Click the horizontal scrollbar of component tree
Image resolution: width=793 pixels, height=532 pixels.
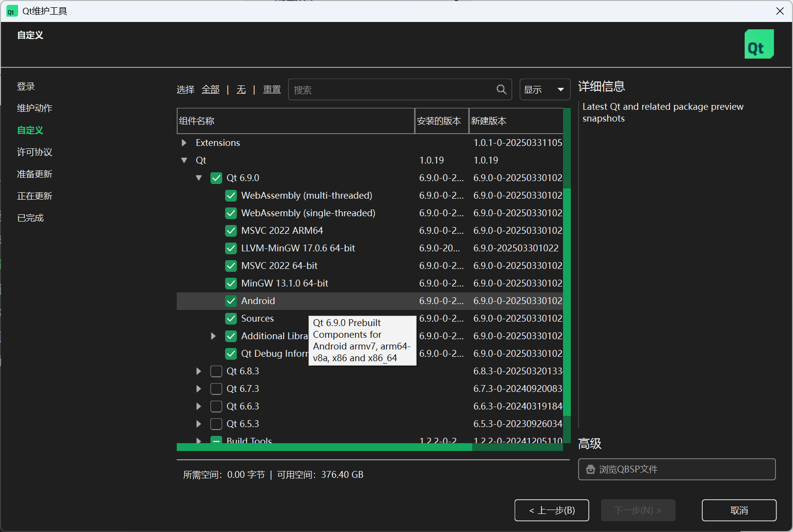click(x=324, y=447)
